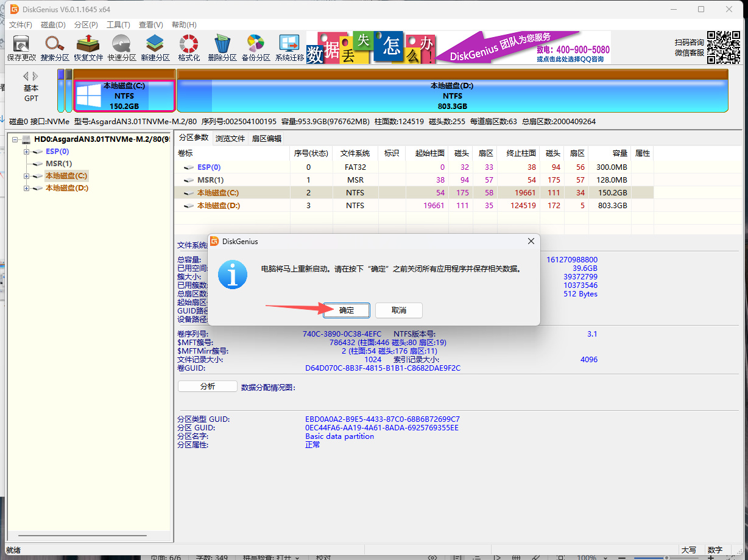
Task: Click the FAT32 file system cell
Action: pos(355,167)
